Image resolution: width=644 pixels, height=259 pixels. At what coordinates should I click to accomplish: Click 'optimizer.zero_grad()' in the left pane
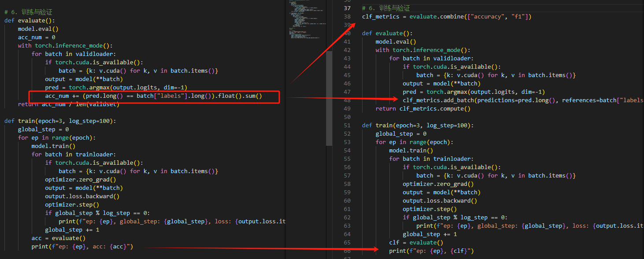pos(81,180)
